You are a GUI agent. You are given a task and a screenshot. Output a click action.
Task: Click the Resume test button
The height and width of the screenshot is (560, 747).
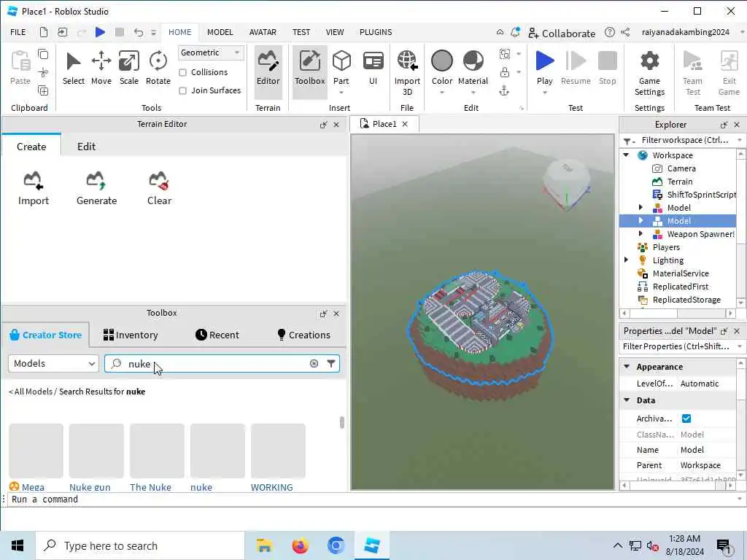click(x=576, y=69)
